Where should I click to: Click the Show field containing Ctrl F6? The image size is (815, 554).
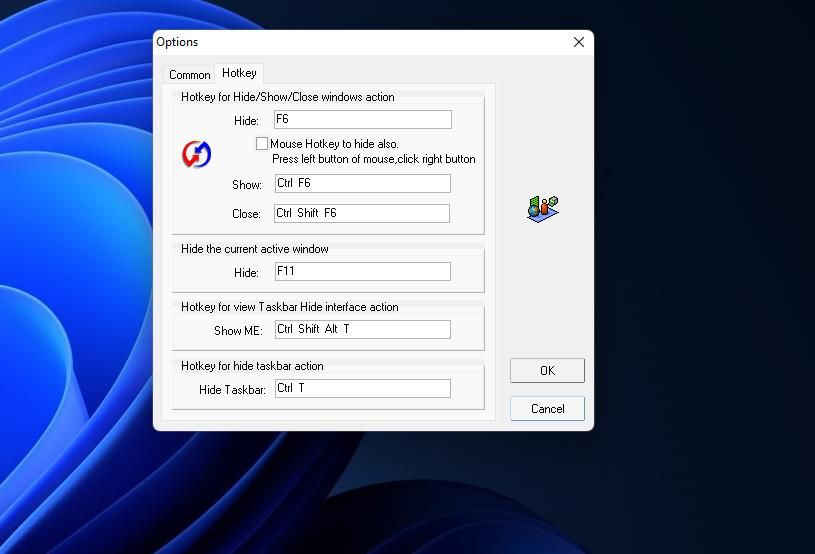click(x=362, y=184)
